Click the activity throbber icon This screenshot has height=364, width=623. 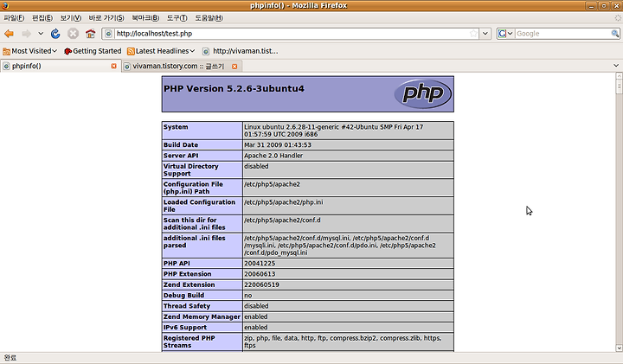pyautogui.click(x=618, y=18)
